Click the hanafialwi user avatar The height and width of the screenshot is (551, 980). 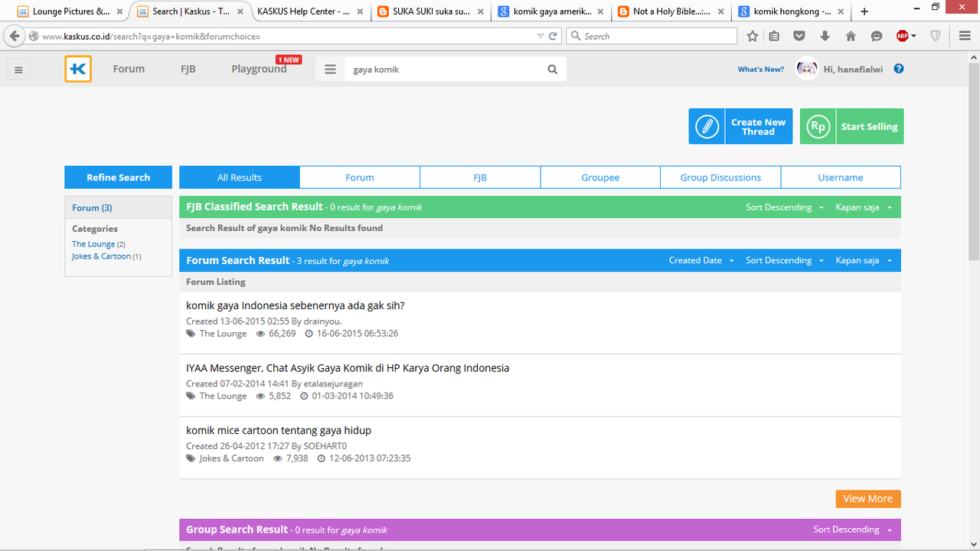point(807,69)
